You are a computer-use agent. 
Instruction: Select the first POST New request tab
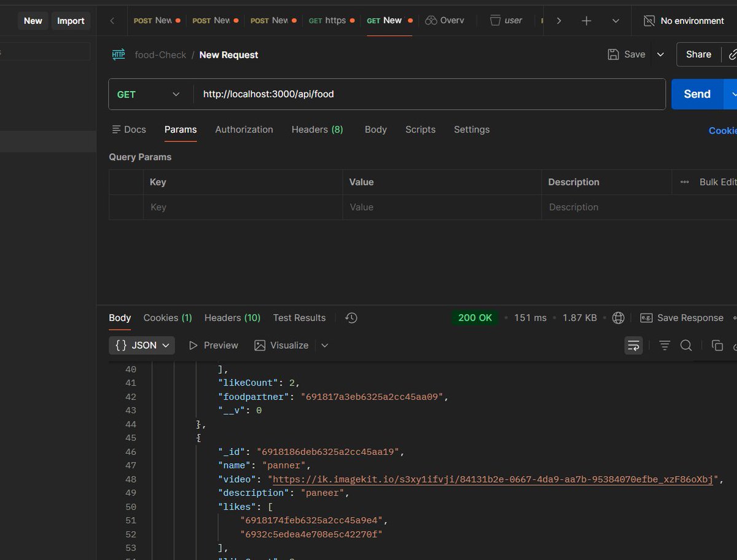coord(157,21)
